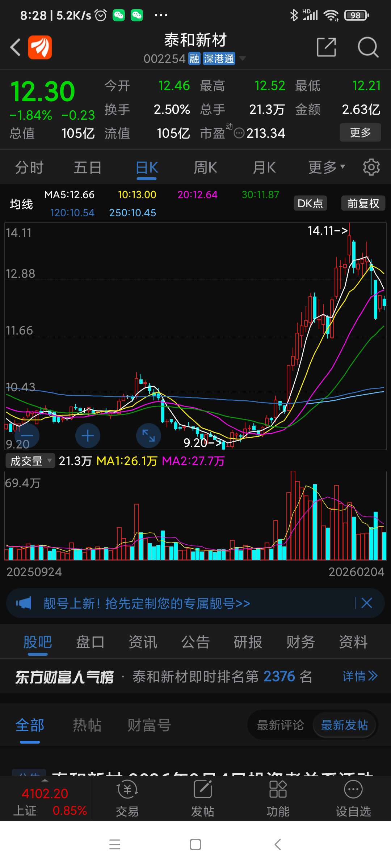Close the 靓号上新 promotion banner
This screenshot has width=391, height=868.
(366, 603)
